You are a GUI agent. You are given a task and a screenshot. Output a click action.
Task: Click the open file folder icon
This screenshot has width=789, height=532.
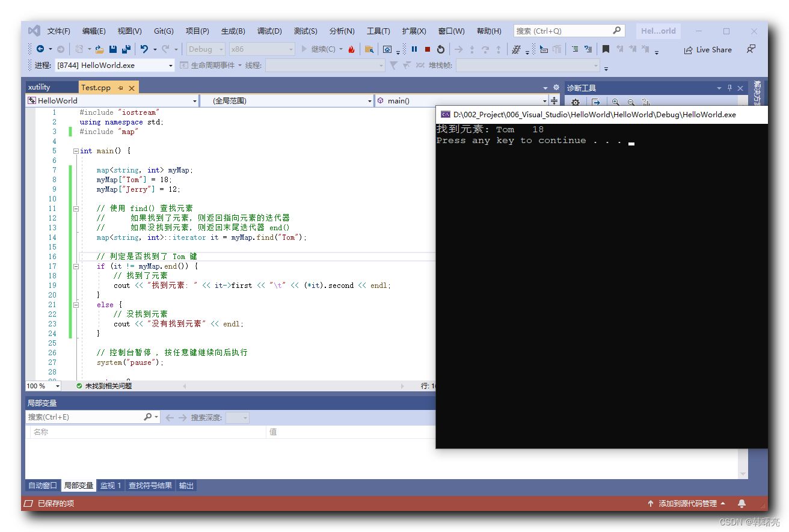(99, 49)
